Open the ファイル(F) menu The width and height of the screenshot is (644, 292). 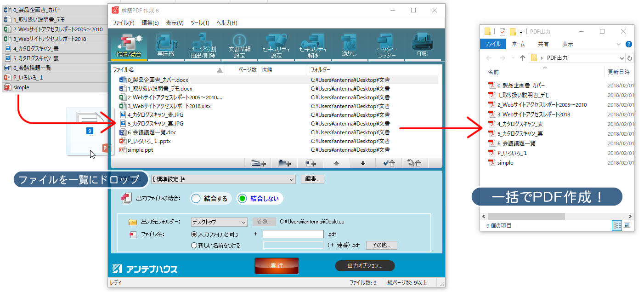point(123,23)
